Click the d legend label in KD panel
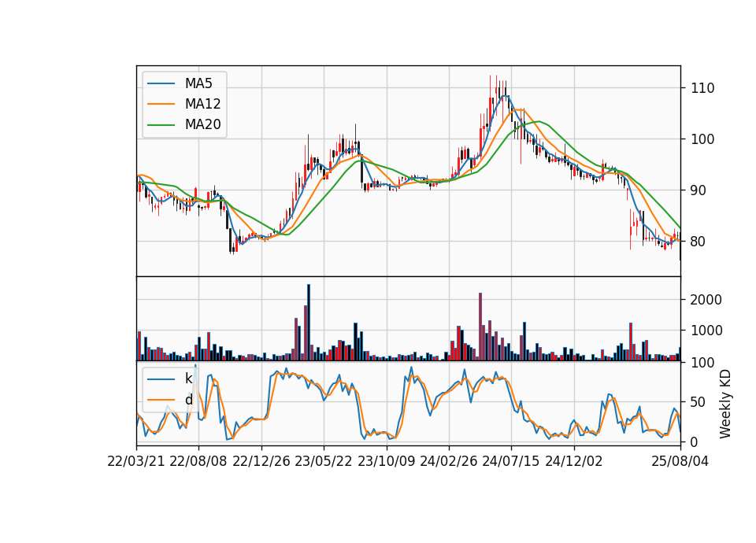Image resolution: width=756 pixels, height=543 pixels. click(188, 400)
